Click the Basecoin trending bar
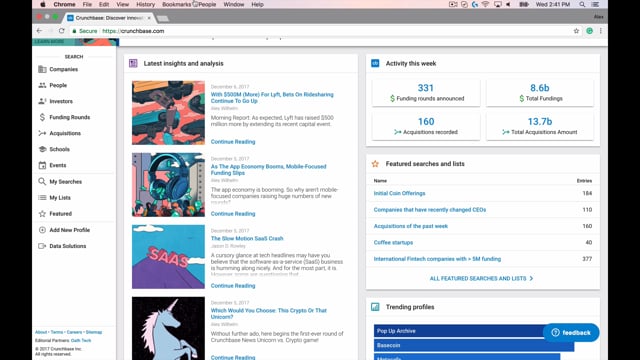Screen dimensions: 640x360 point(474,345)
